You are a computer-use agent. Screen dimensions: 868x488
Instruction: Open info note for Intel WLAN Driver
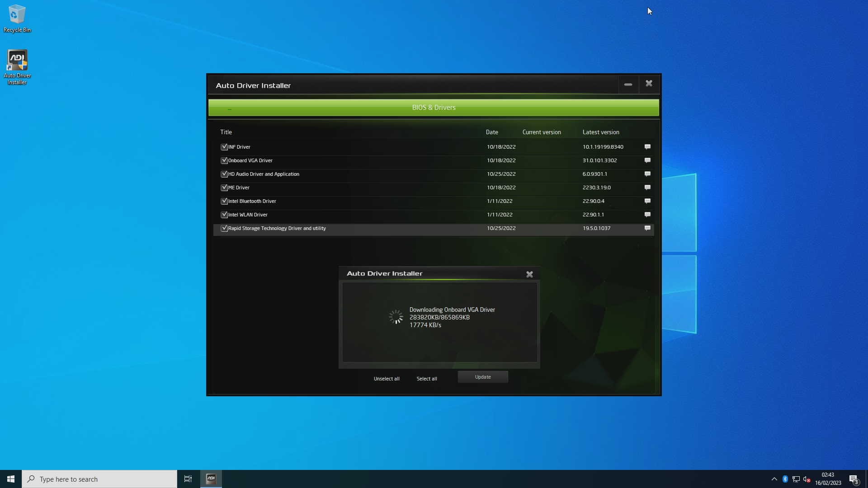coord(647,215)
